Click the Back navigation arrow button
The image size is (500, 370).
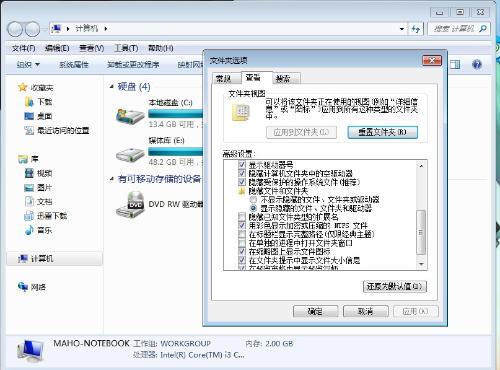click(x=16, y=29)
